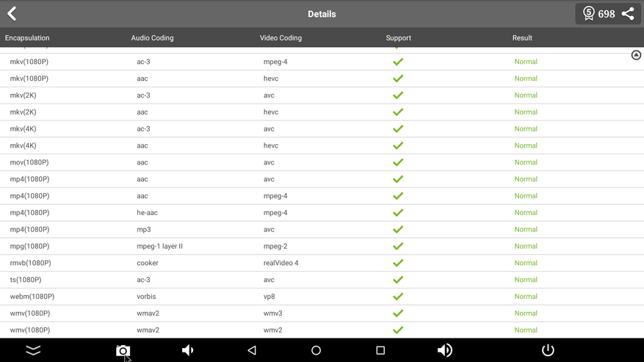The height and width of the screenshot is (362, 644).
Task: Take a screenshot with the camera icon
Action: click(123, 351)
